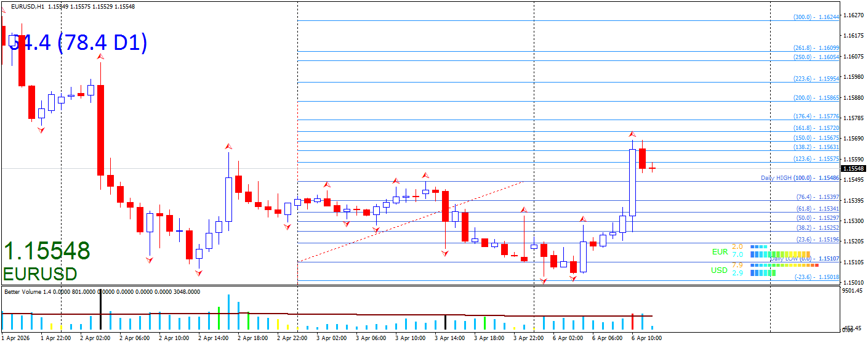Screen dimensions: 868x345
Task: Click the (23.6) - 1.15196 Fibonacci label
Action: 818,240
